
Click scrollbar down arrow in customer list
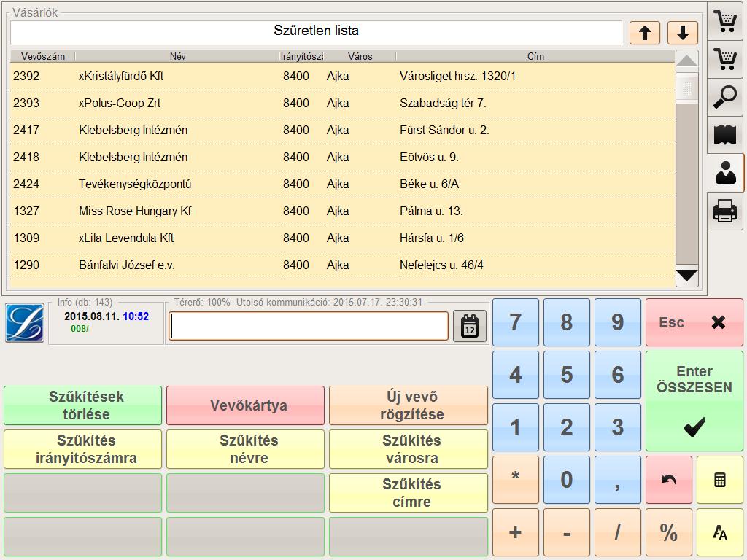pos(687,276)
